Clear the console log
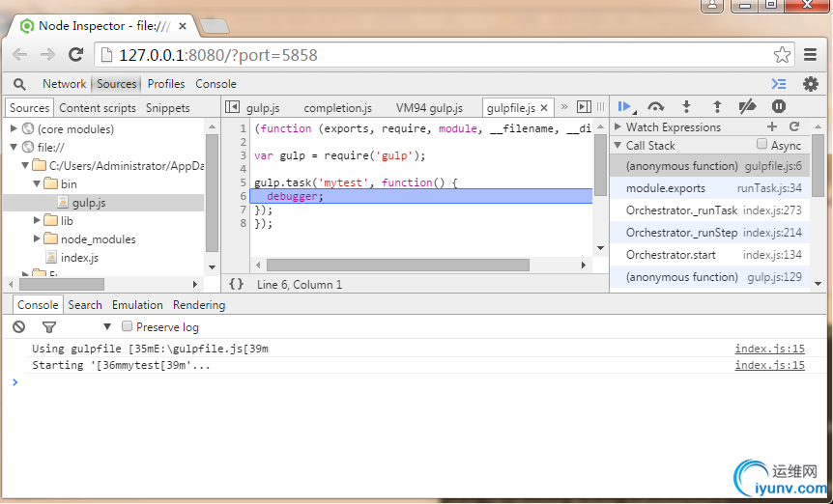This screenshot has width=833, height=504. pos(19,326)
